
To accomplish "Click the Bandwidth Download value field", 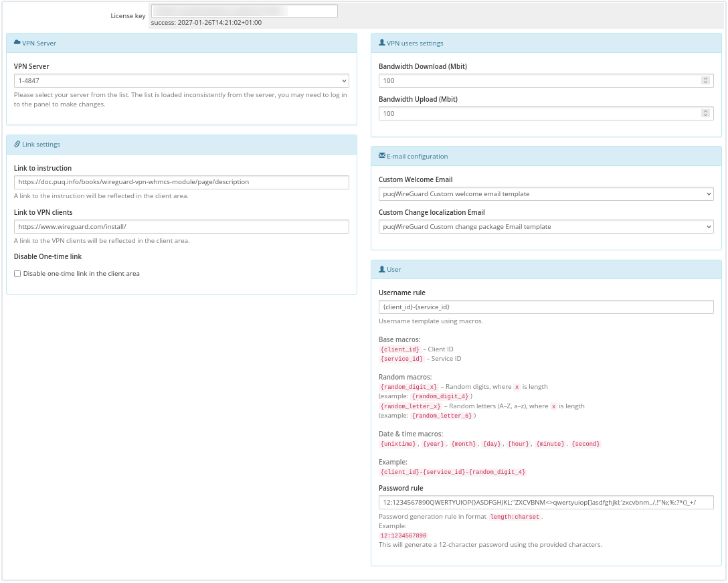I will pos(539,80).
